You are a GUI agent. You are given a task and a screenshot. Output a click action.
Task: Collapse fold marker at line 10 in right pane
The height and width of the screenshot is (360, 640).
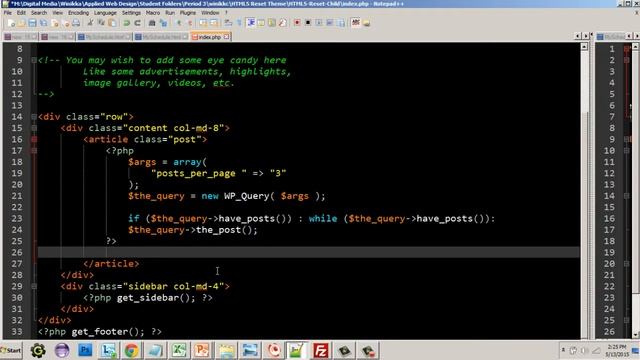click(627, 151)
